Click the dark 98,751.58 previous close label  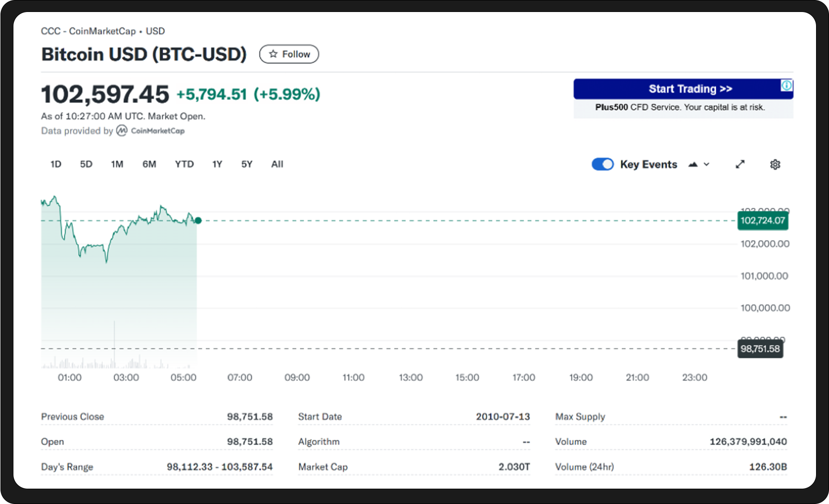[x=760, y=349]
